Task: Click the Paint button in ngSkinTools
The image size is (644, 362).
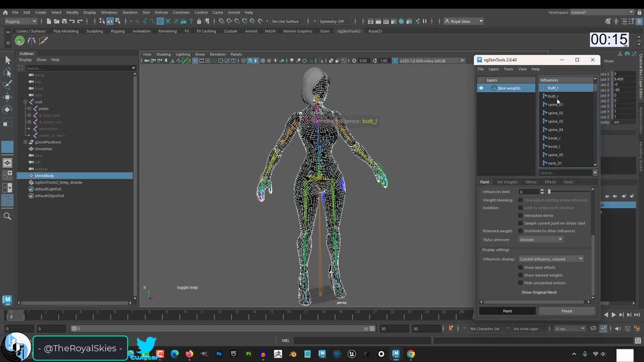Action: click(507, 311)
